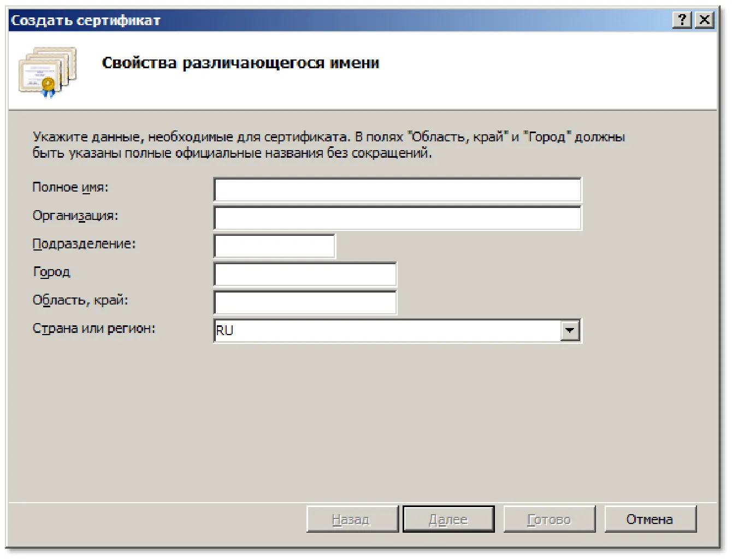Click the Отмена button
732x560 pixels.
click(x=650, y=519)
